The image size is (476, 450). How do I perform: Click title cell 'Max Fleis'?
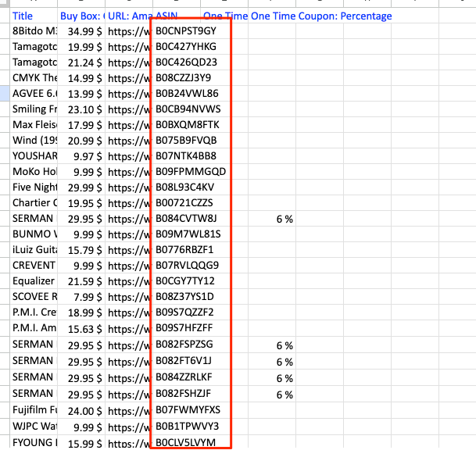34,125
